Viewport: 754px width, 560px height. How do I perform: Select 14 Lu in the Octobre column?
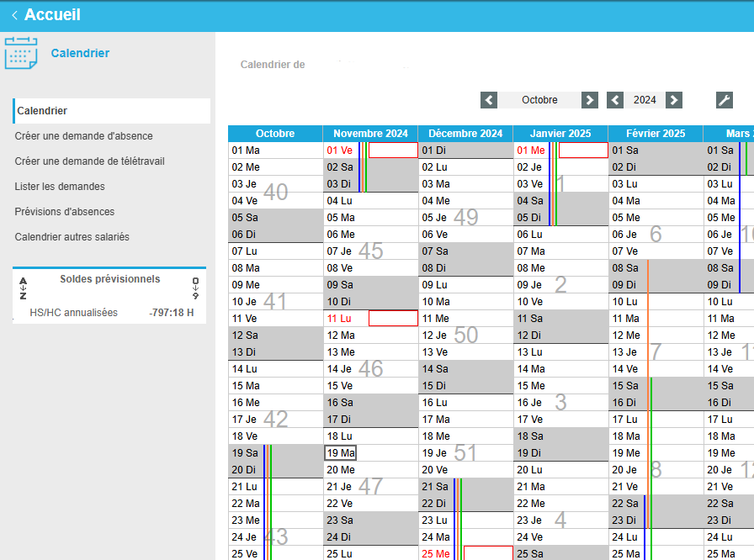click(x=275, y=369)
